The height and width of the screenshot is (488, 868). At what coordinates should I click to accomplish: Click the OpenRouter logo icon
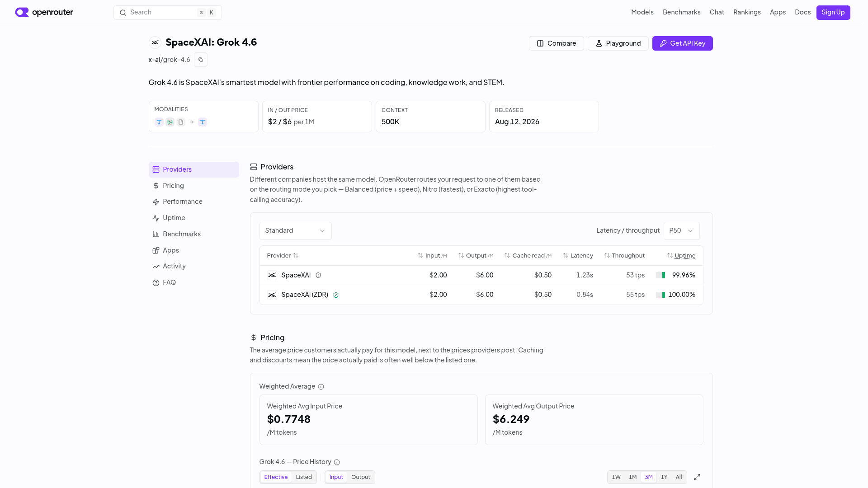pyautogui.click(x=22, y=12)
